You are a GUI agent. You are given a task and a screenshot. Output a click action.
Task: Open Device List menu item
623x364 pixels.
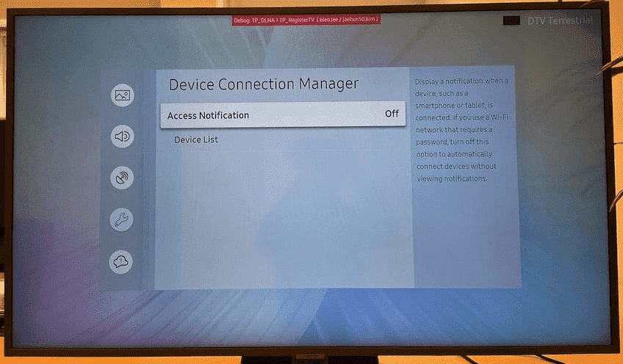[x=196, y=139]
